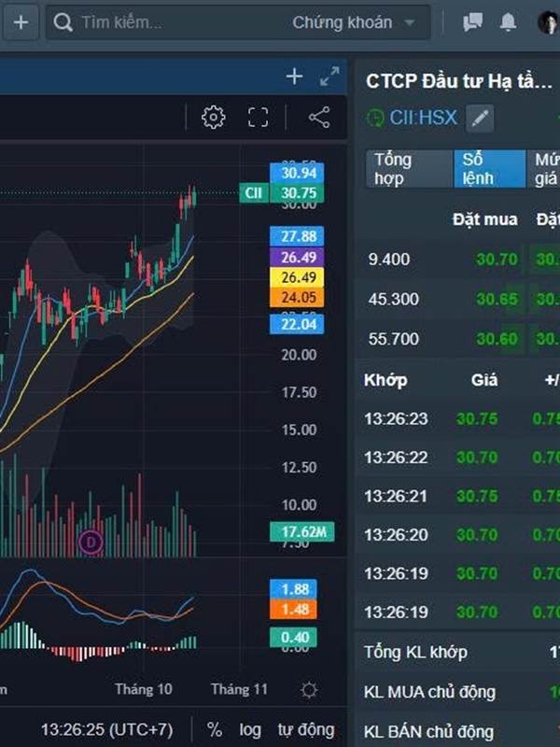Click the chart timezone settings icon near Tháng 11
The height and width of the screenshot is (747, 560).
click(x=309, y=689)
